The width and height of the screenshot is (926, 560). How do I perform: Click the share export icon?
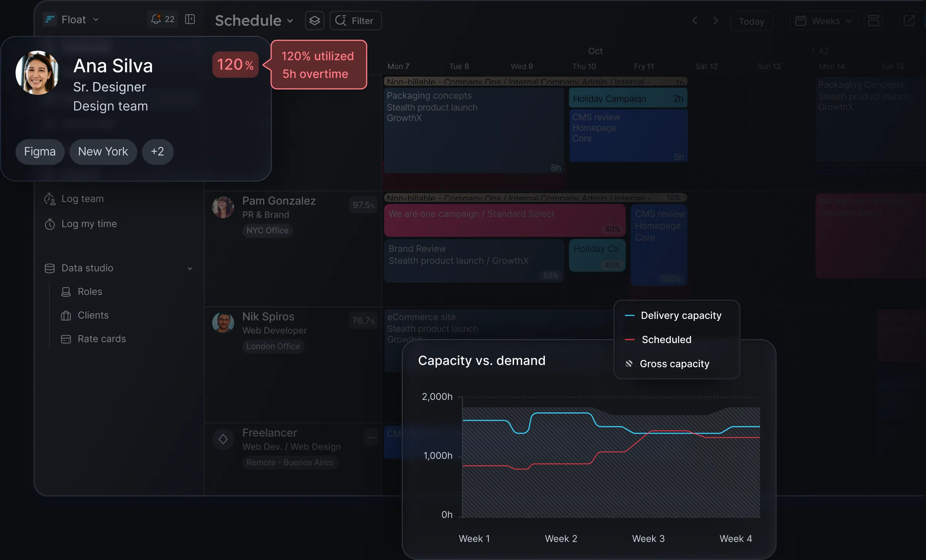909,21
